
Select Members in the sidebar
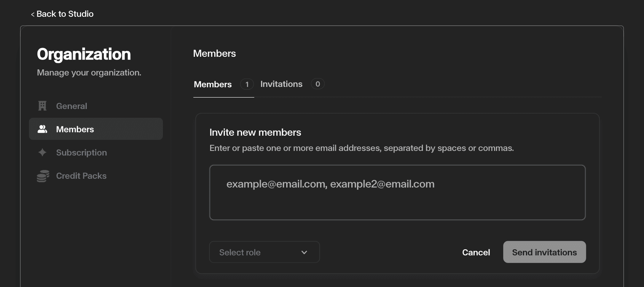(75, 129)
